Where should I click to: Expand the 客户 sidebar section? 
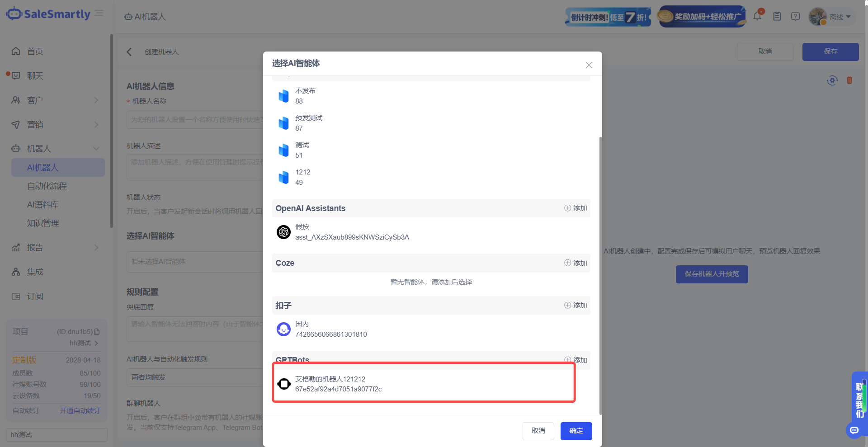click(34, 100)
